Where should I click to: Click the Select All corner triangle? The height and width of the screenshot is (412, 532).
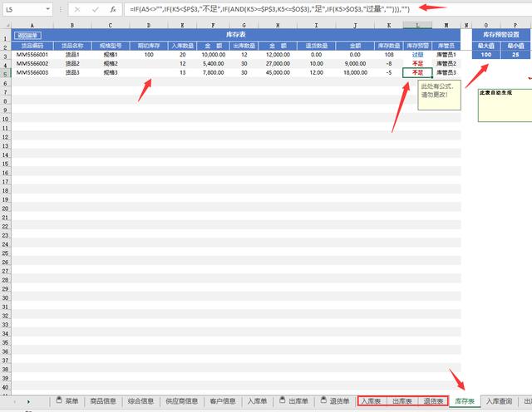6,26
